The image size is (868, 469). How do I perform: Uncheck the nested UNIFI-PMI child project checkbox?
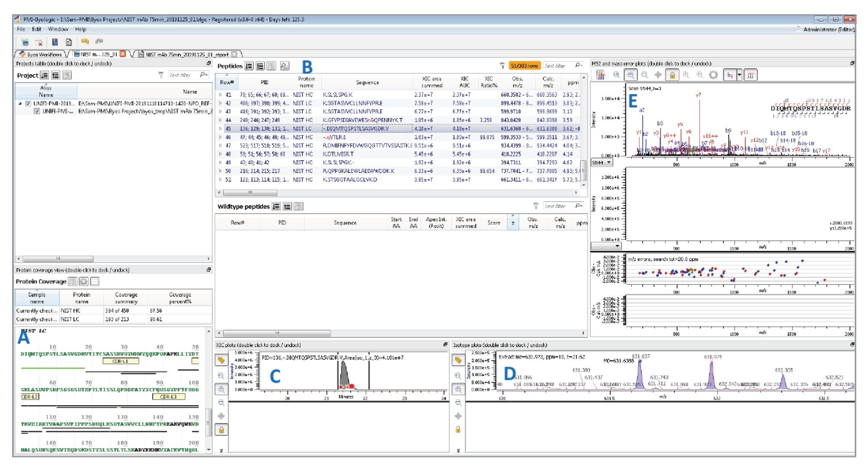click(x=37, y=111)
